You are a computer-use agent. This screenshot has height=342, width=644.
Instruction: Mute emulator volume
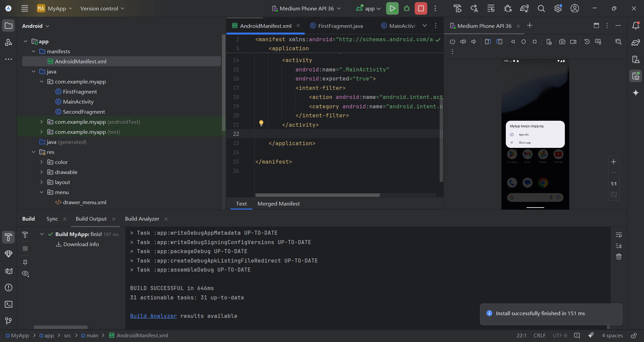(474, 42)
